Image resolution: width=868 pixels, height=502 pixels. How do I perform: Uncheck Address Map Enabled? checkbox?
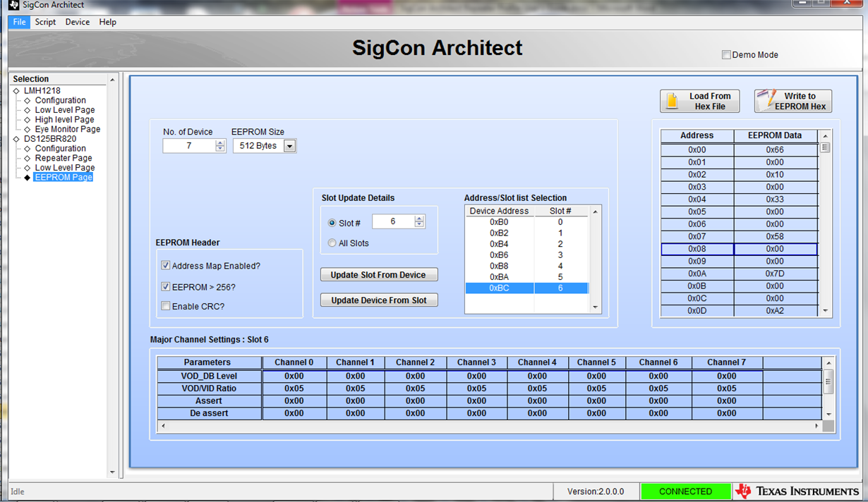point(166,266)
